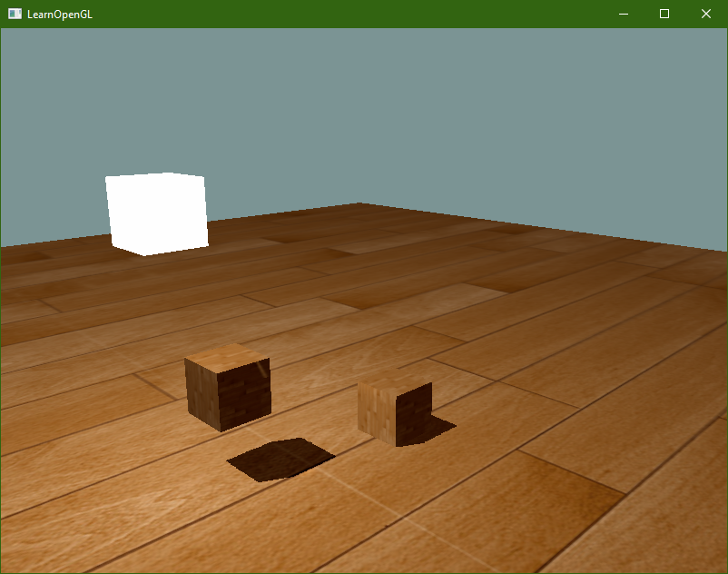Click the LearnOpenGL app icon in title bar
Screen dimensions: 728x574
15,14
